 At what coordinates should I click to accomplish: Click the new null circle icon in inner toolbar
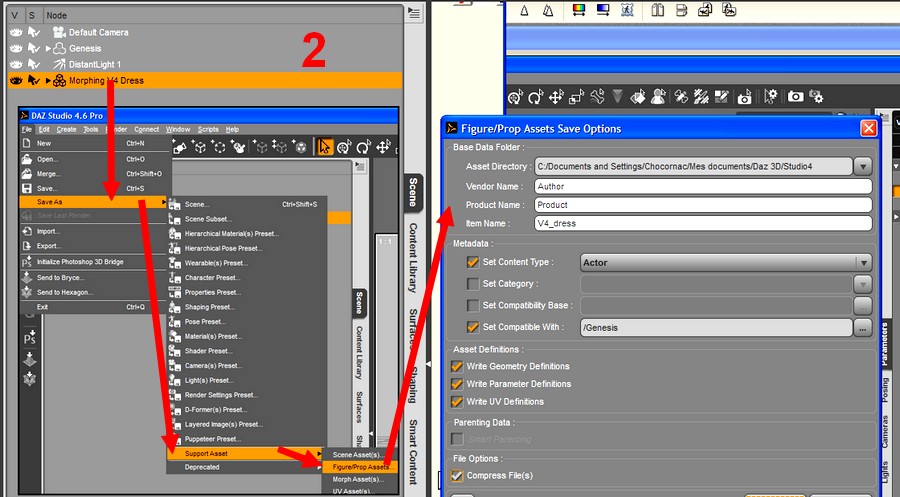coord(219,147)
